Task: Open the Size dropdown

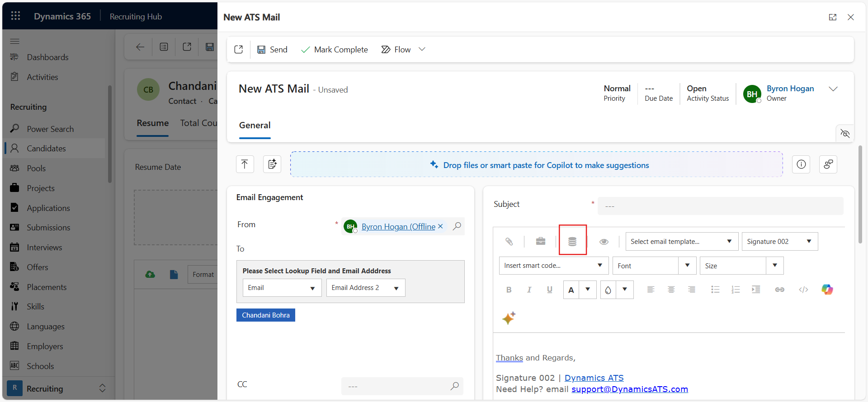Action: pyautogui.click(x=741, y=266)
